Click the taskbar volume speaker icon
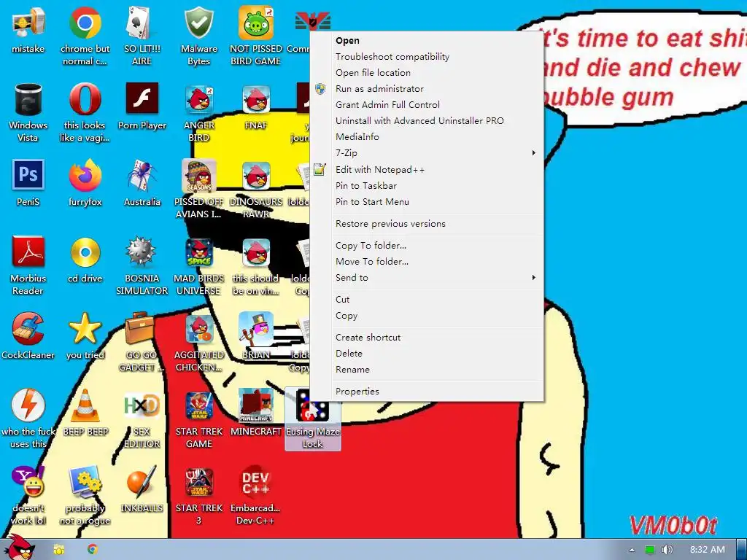 coord(667,550)
